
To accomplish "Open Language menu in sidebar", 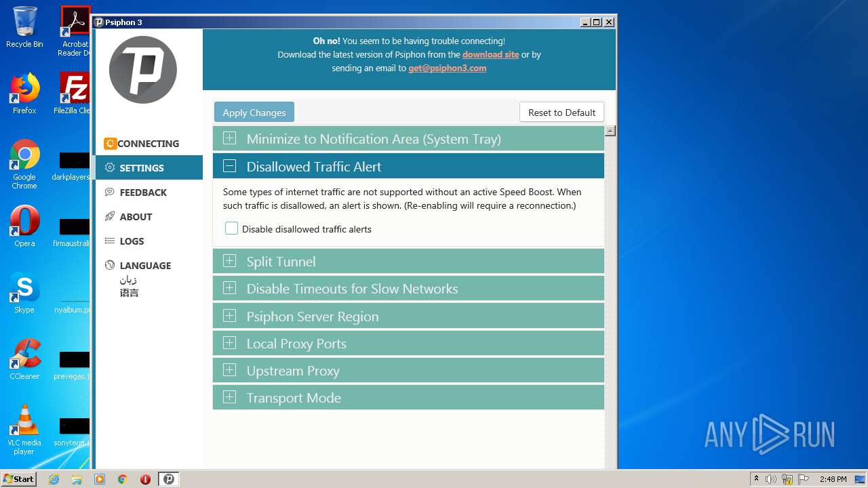I will tap(149, 265).
